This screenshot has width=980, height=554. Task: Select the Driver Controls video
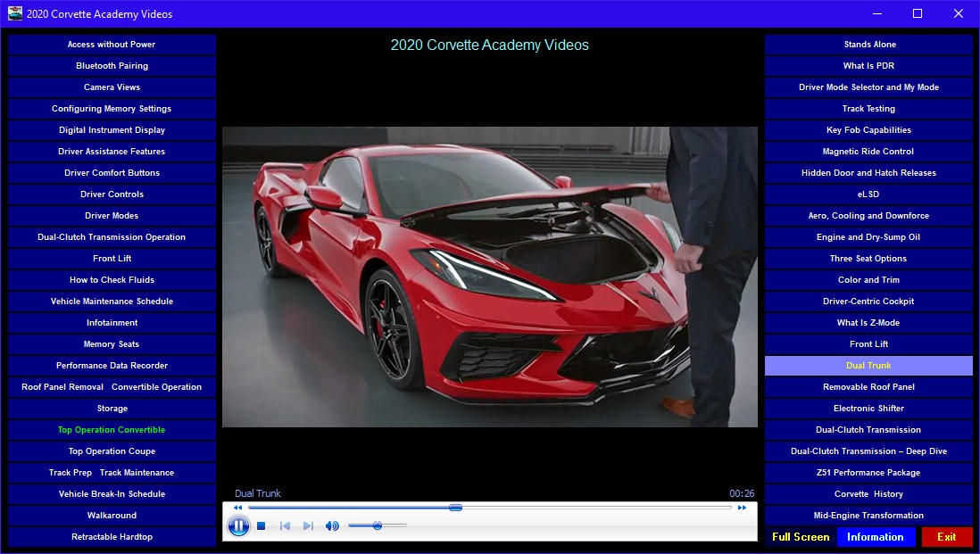112,194
